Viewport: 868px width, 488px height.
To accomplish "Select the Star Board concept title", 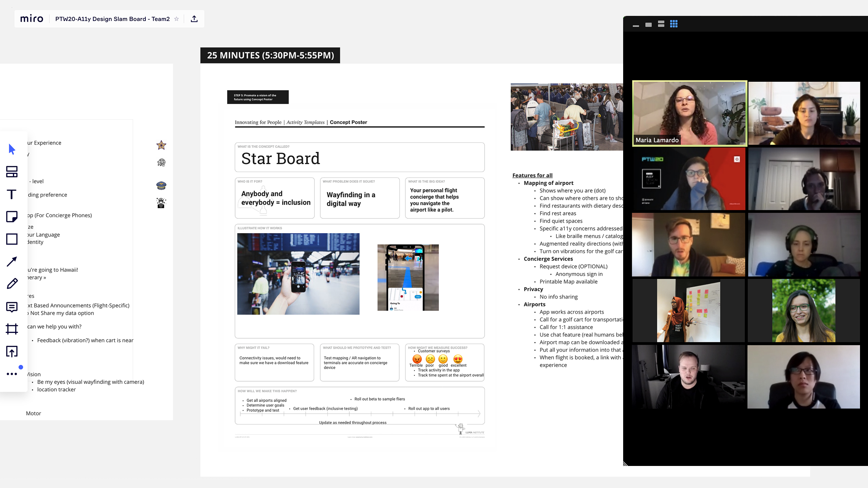I will pyautogui.click(x=281, y=158).
